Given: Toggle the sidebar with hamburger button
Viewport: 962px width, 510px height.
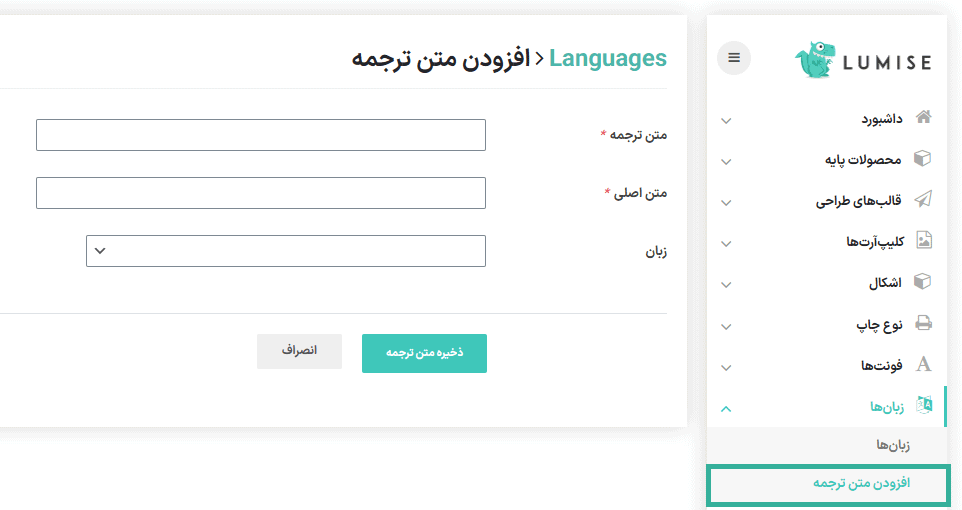Looking at the screenshot, I should (734, 58).
